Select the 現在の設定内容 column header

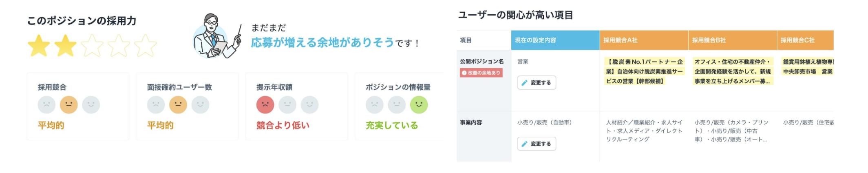click(555, 40)
